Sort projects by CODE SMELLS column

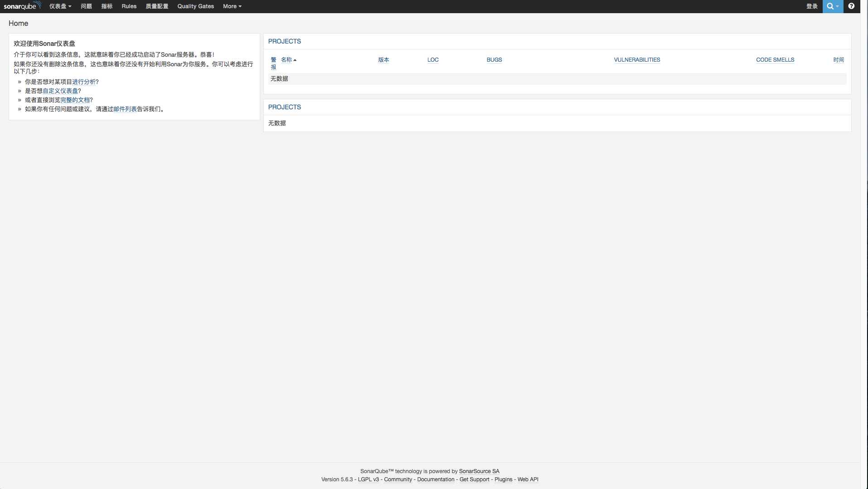pos(775,59)
